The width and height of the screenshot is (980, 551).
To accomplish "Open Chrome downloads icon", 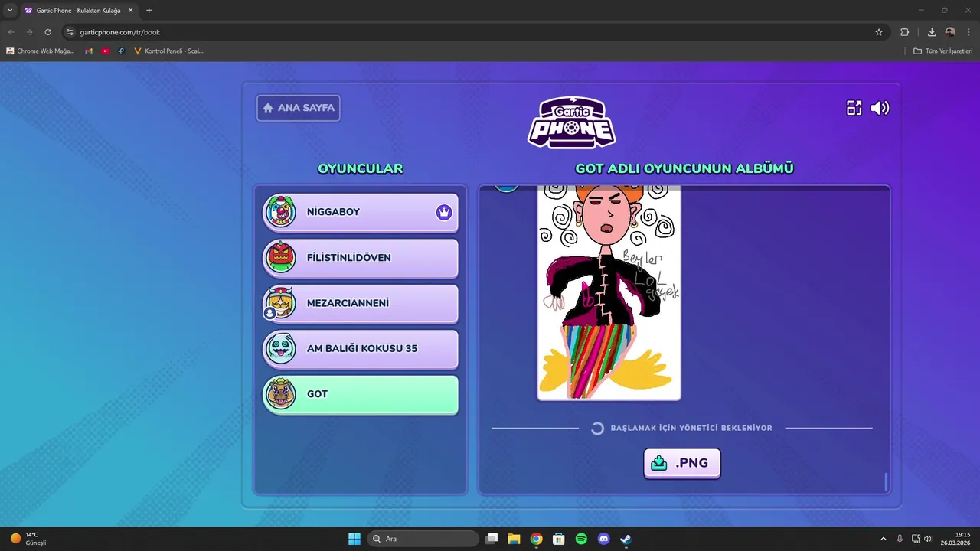I will point(932,32).
